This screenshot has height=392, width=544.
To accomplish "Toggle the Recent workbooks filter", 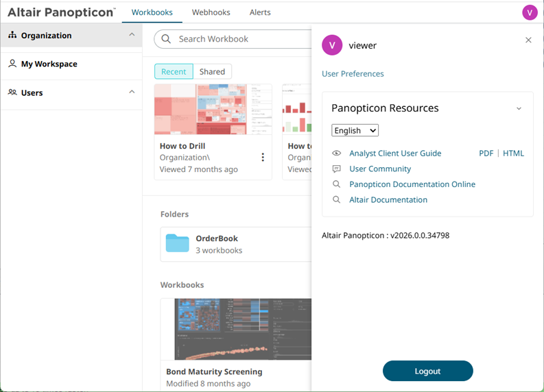I will click(174, 71).
